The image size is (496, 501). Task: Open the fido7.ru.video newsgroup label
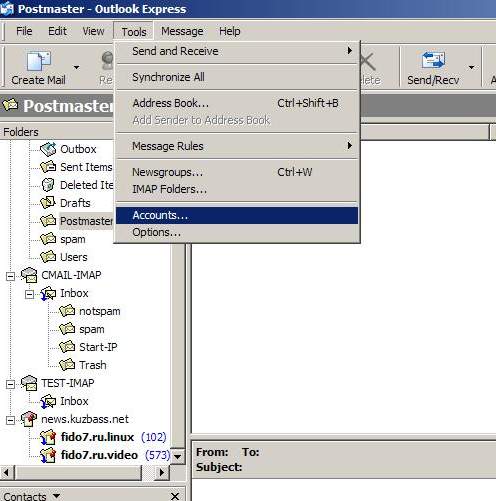[99, 455]
